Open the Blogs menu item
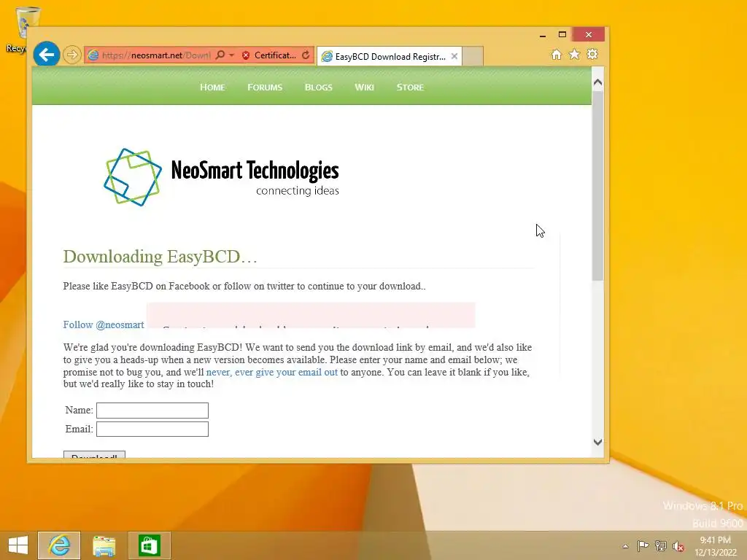Viewport: 747px width, 560px height. point(319,87)
